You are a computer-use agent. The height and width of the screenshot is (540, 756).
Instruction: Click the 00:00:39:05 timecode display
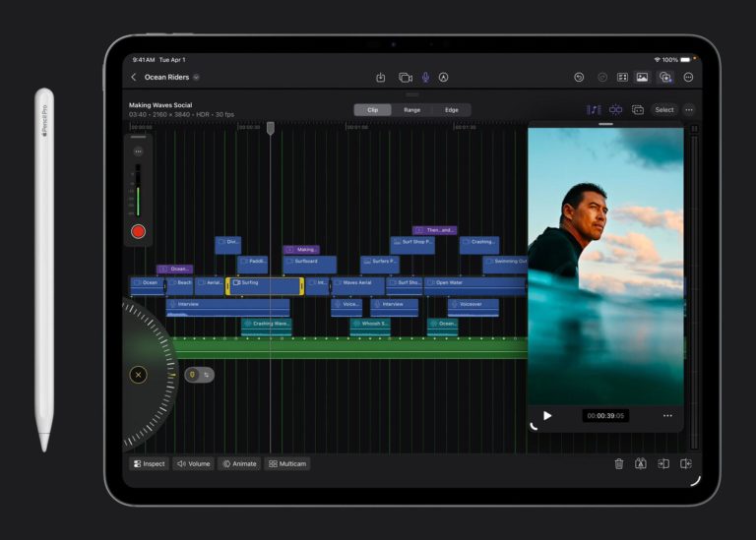click(x=605, y=415)
